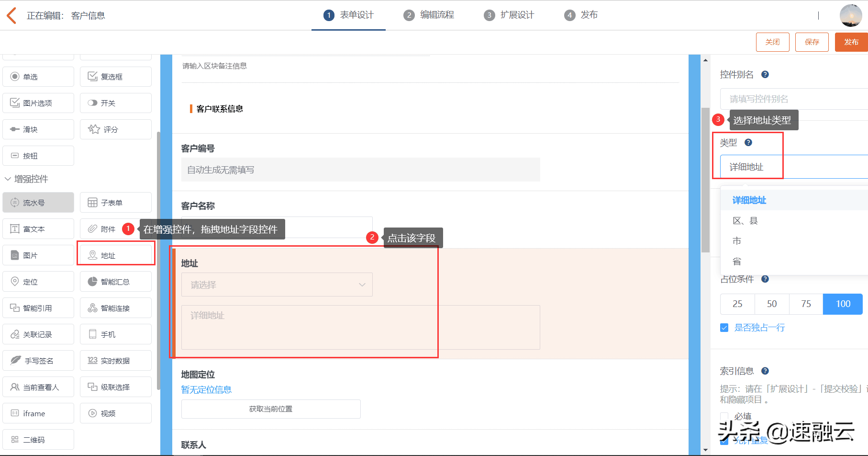Image resolution: width=868 pixels, height=456 pixels.
Task: Select the 单选 radio control icon
Action: coord(15,77)
